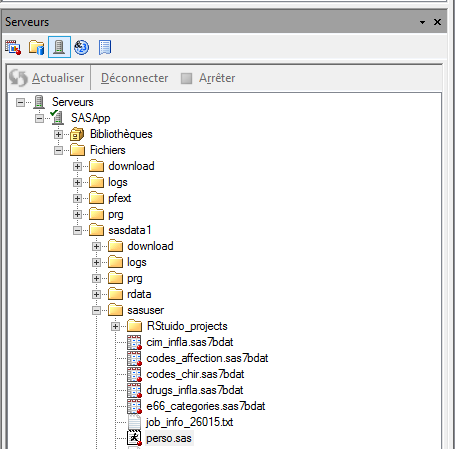Close the Serveurs panel
Image resolution: width=455 pixels, height=449 pixels.
[437, 22]
